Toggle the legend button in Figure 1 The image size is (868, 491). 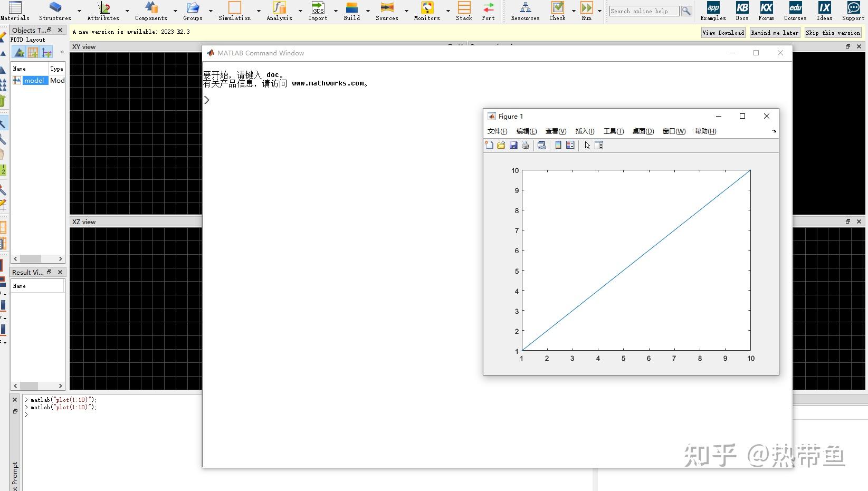(x=570, y=146)
